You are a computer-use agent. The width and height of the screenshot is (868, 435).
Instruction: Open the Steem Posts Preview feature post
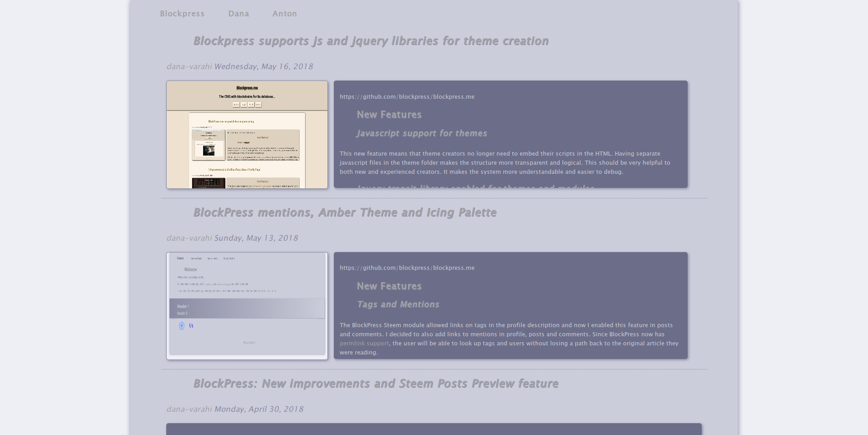[376, 384]
